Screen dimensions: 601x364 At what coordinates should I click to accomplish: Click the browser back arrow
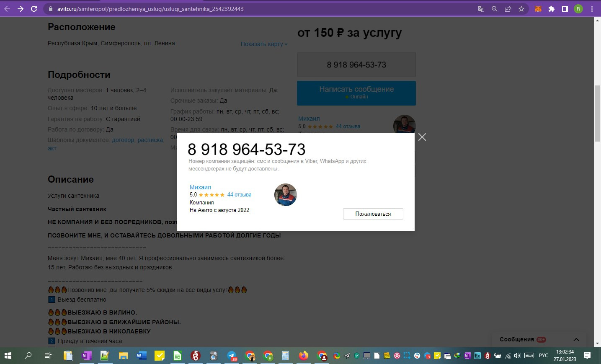[x=7, y=8]
